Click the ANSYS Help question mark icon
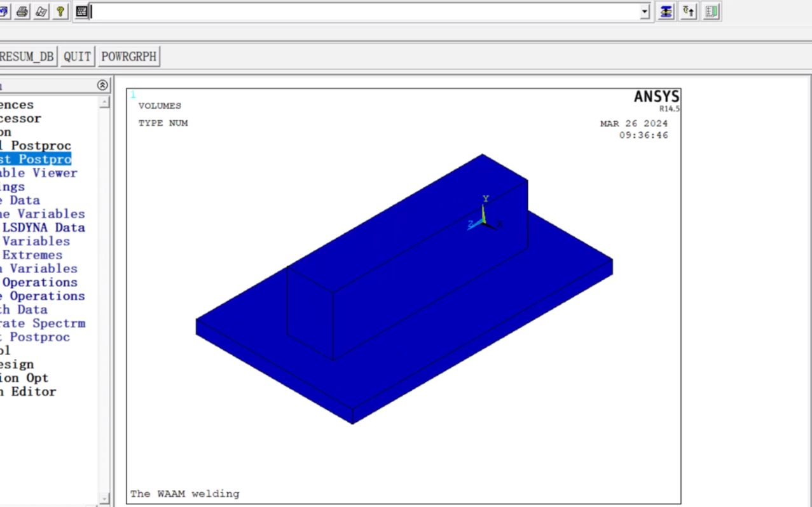The width and height of the screenshot is (812, 507). [60, 11]
